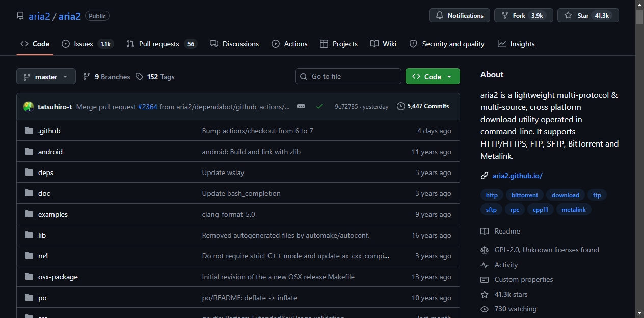View the 5,447 Commits history
The image size is (644, 318).
pos(423,106)
